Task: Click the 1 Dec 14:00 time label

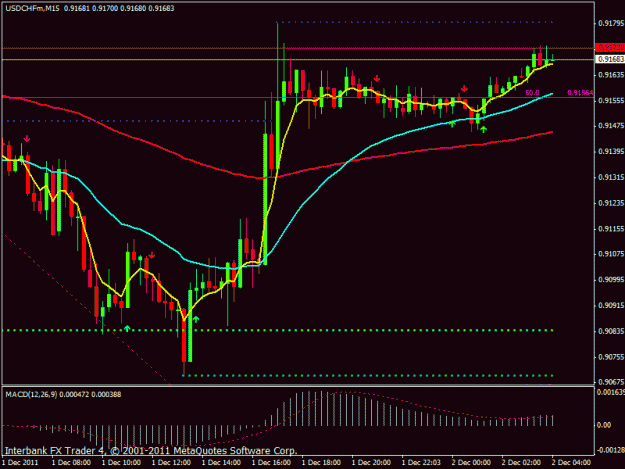Action: click(221, 463)
